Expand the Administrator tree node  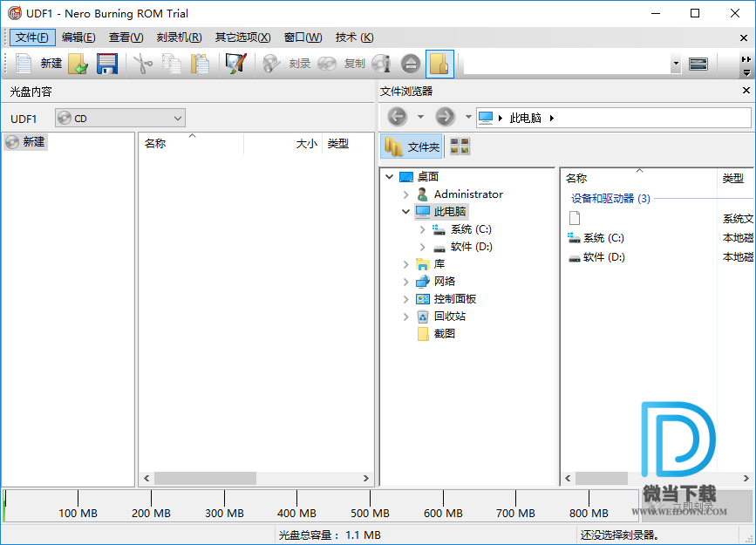pos(406,194)
